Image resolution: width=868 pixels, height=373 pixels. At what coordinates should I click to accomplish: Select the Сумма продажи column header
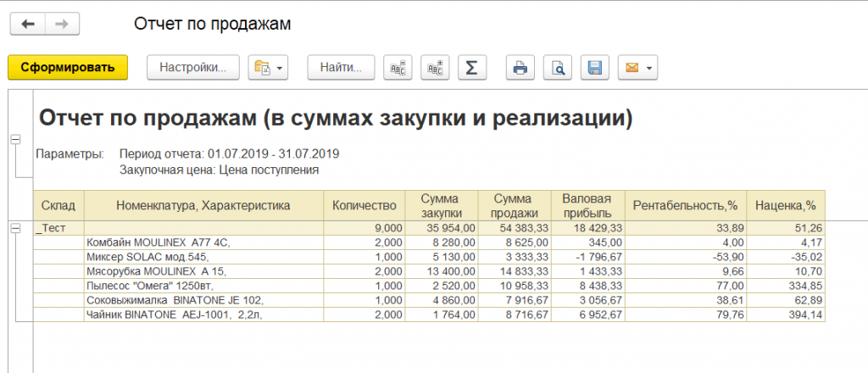coord(515,206)
